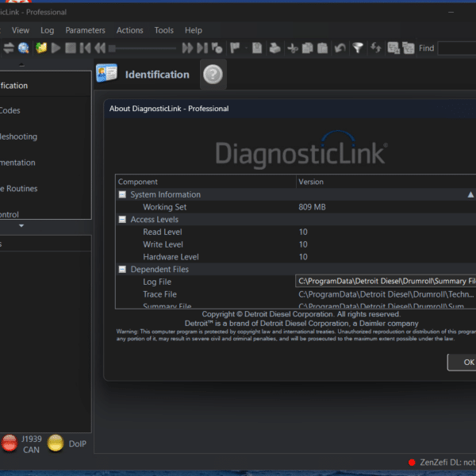Click the Log File path field

click(386, 282)
